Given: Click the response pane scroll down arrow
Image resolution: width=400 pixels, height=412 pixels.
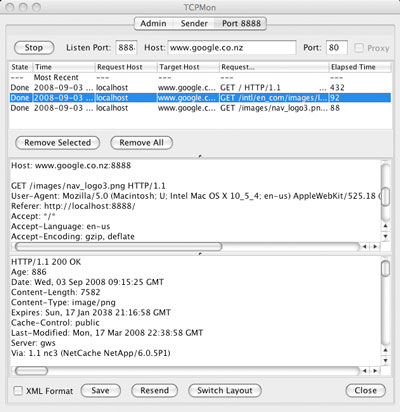Looking at the screenshot, I should tap(386, 361).
